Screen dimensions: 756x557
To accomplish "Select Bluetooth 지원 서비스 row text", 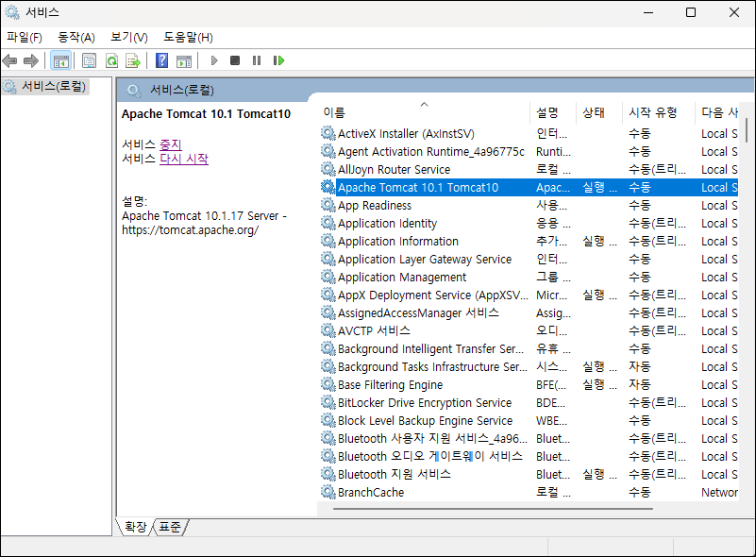I will [395, 474].
